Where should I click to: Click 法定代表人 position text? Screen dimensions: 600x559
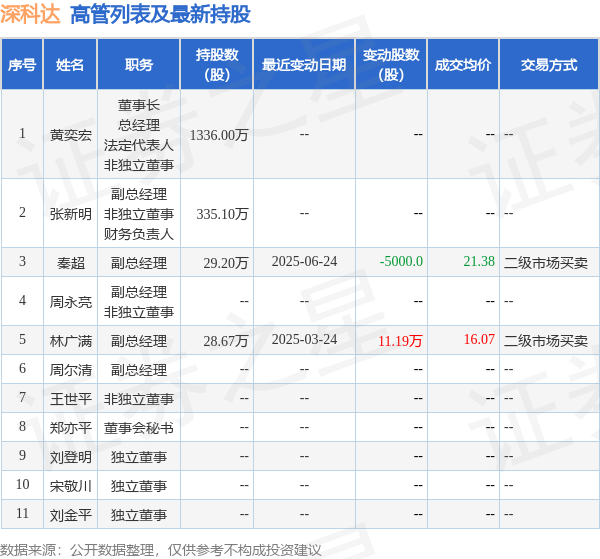coord(139,145)
